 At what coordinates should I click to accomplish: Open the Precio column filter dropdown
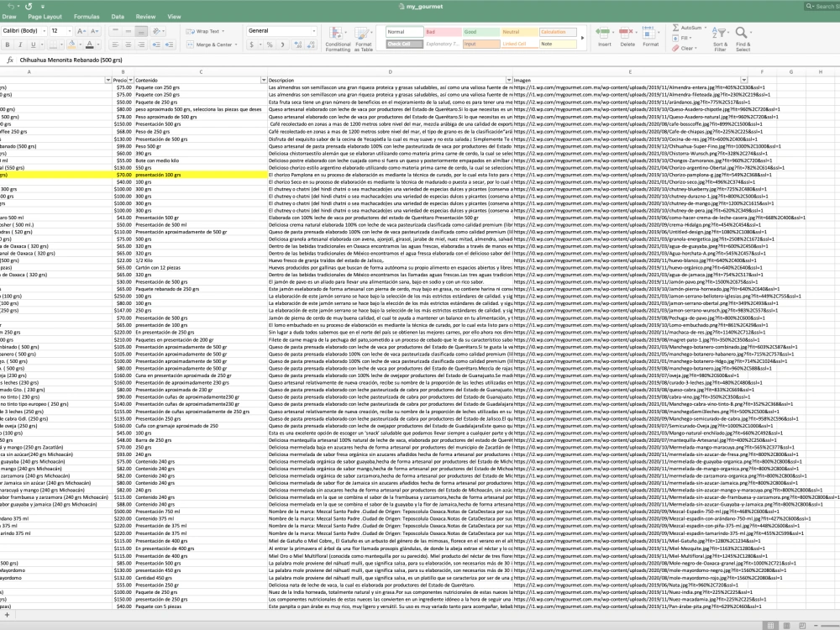click(130, 80)
